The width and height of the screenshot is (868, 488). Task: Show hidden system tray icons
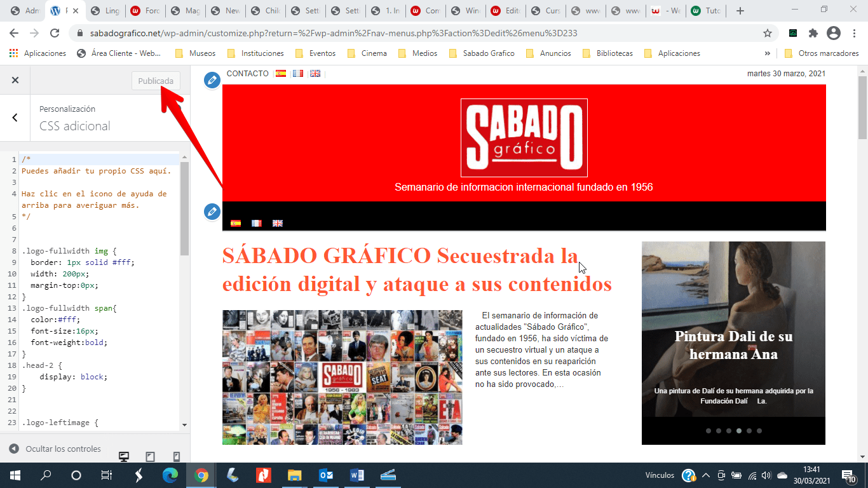click(x=706, y=475)
